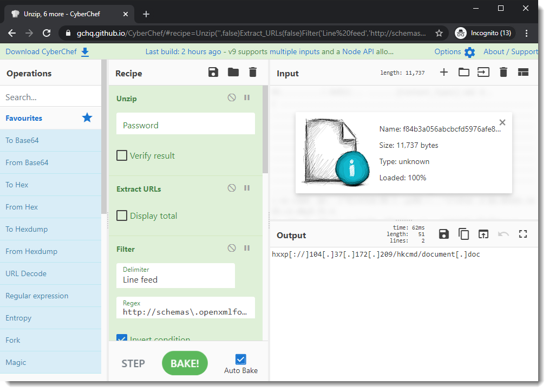Maximise the output pane
Image resolution: width=549 pixels, height=392 pixels.
coord(523,234)
